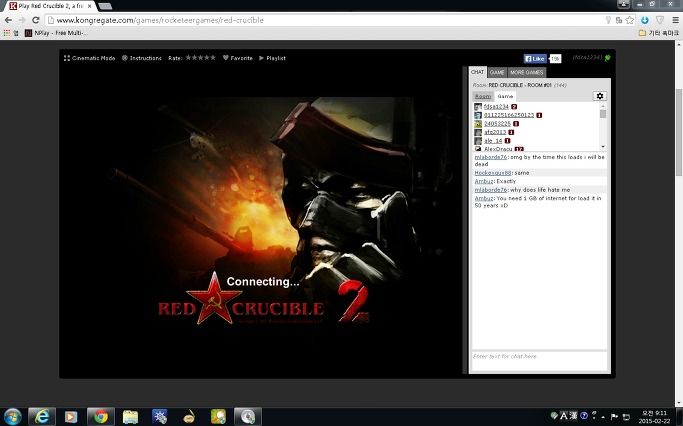Open the MORE GAMES tab
Screen dimensions: 683x426
click(526, 72)
